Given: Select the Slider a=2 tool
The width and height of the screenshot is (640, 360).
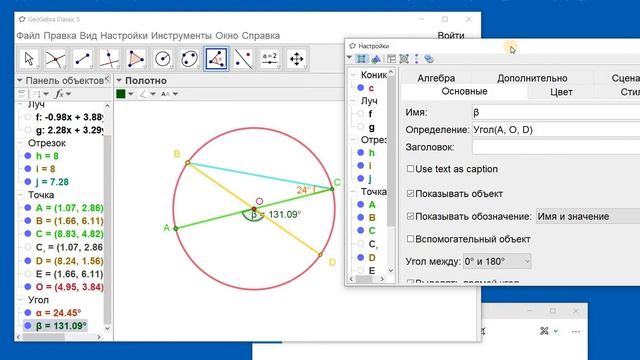Looking at the screenshot, I should (270, 59).
